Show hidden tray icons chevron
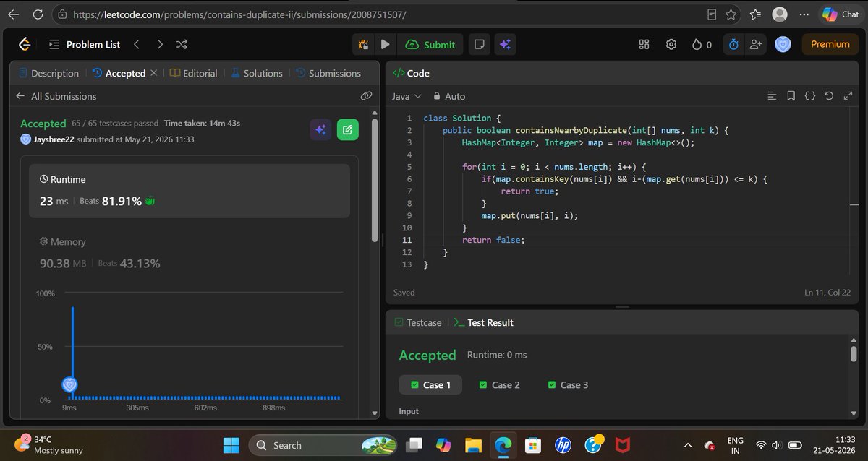Screen dimensions: 868x461 click(687, 445)
